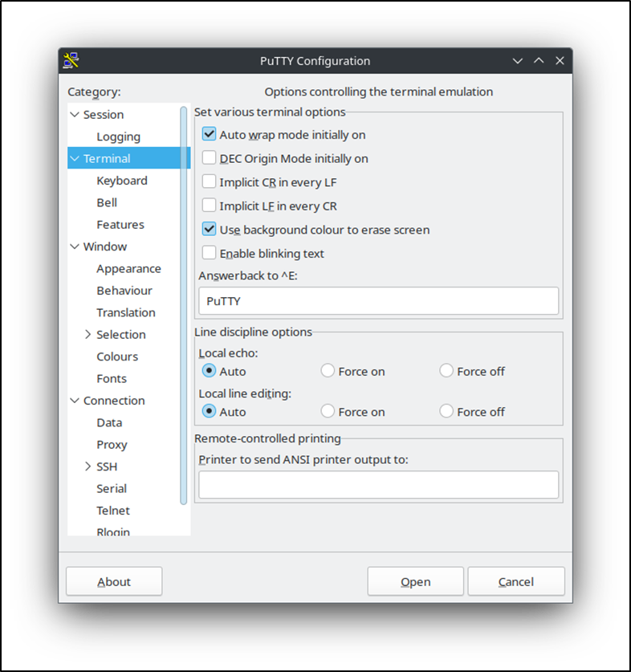Open the Data category

click(109, 422)
